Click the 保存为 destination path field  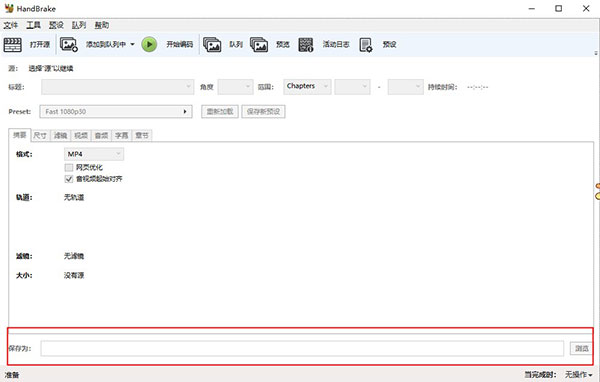click(302, 348)
